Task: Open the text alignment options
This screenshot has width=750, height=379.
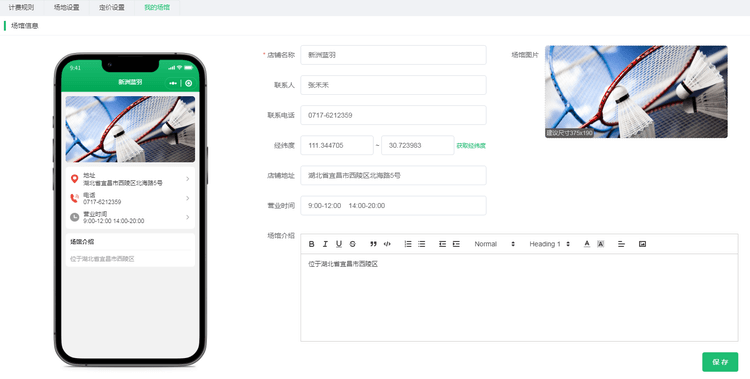Action: click(621, 244)
